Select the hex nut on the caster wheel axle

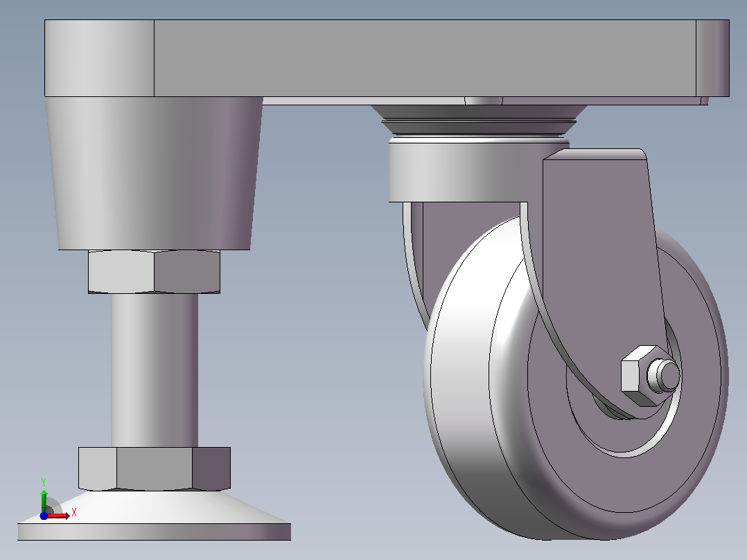[638, 376]
